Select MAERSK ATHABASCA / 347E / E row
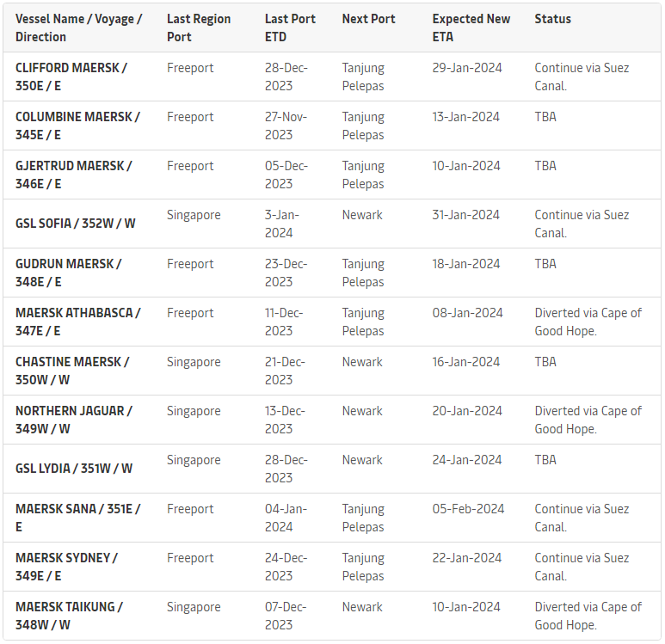This screenshot has height=644, width=665. 332,322
